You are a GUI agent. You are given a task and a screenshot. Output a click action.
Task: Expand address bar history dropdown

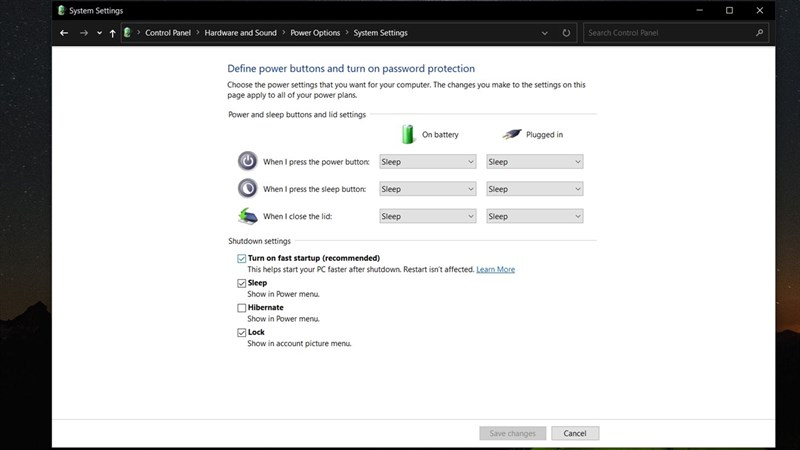pyautogui.click(x=544, y=33)
